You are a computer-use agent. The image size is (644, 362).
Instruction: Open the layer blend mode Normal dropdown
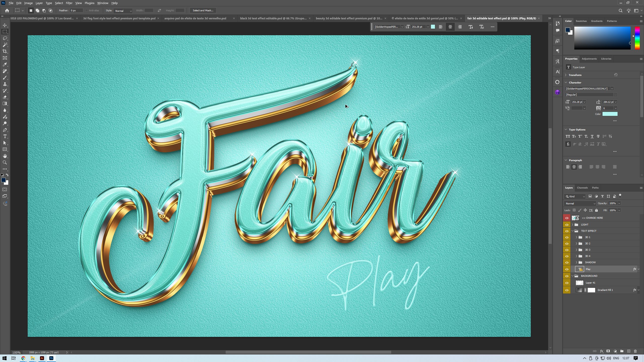[x=580, y=203]
